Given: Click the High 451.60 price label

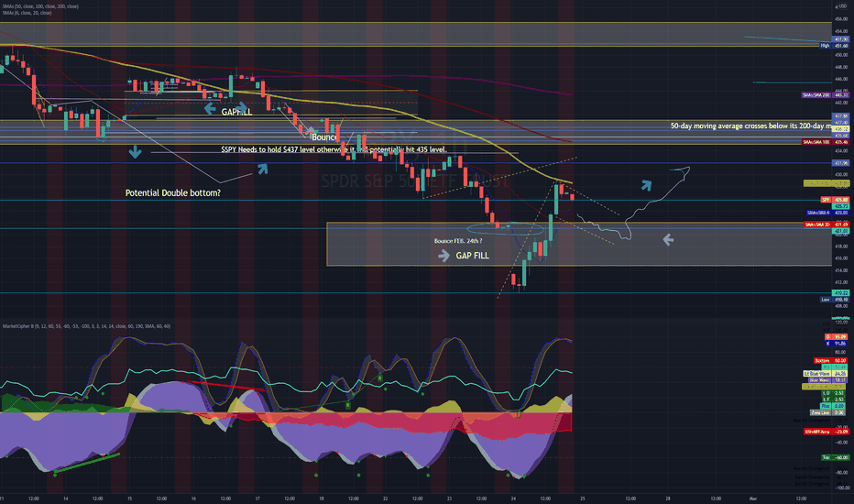Looking at the screenshot, I should [835, 46].
